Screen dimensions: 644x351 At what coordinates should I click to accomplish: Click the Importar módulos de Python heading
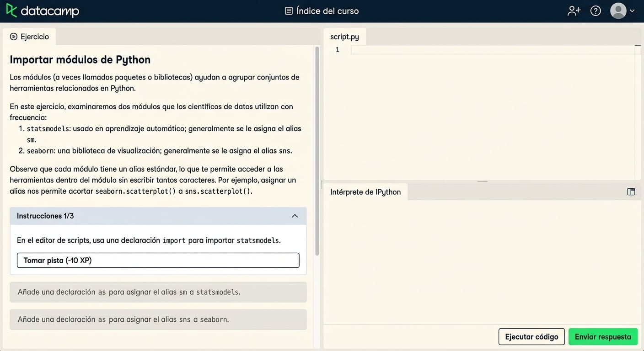click(80, 59)
